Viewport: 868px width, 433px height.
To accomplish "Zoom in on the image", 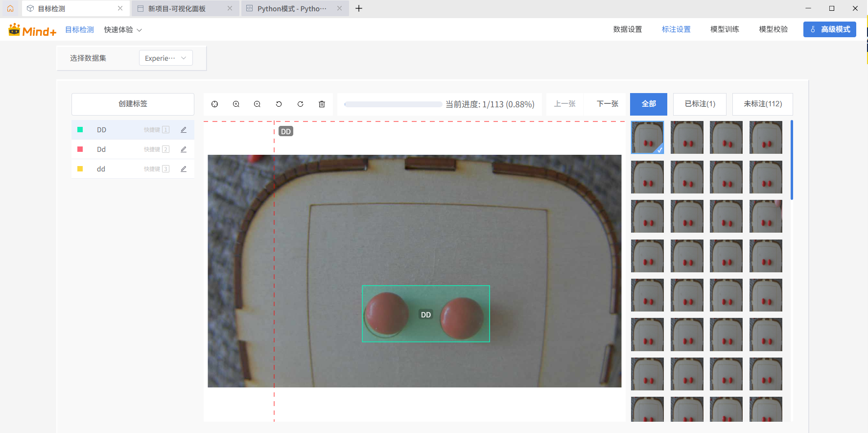I will click(x=236, y=104).
